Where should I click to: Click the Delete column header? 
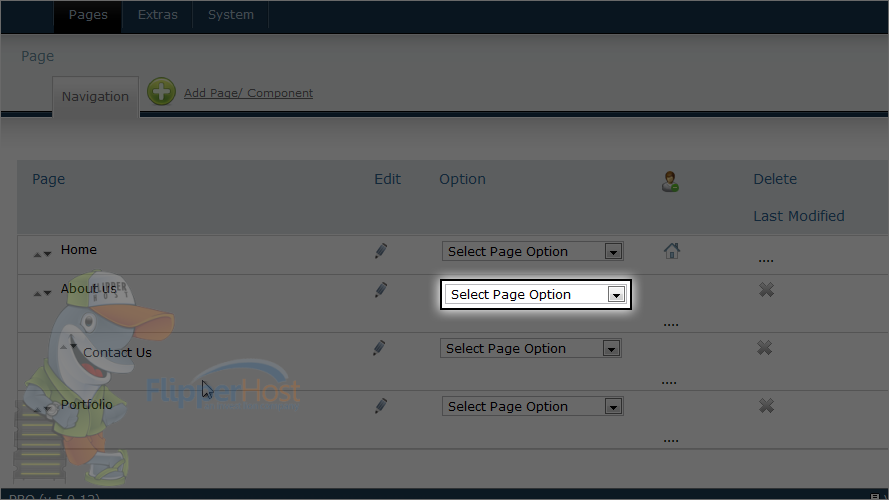pyautogui.click(x=775, y=179)
